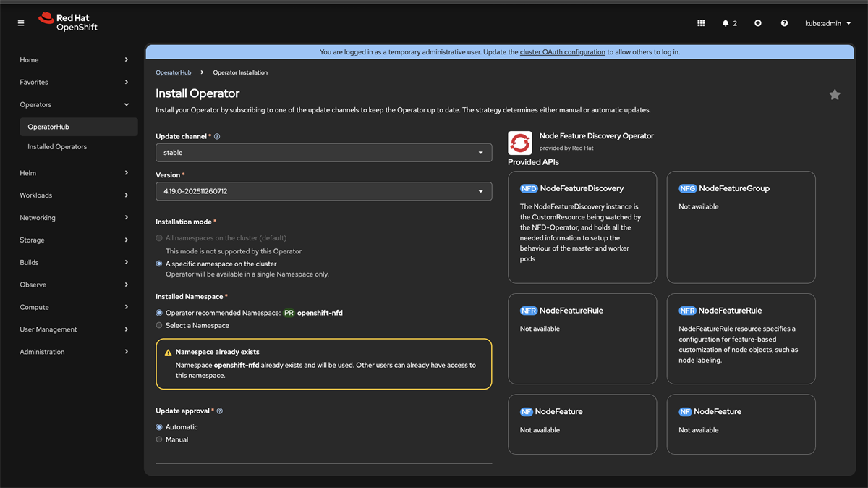Choose the Select a Namespace radio button
This screenshot has height=488, width=868.
pos(159,326)
